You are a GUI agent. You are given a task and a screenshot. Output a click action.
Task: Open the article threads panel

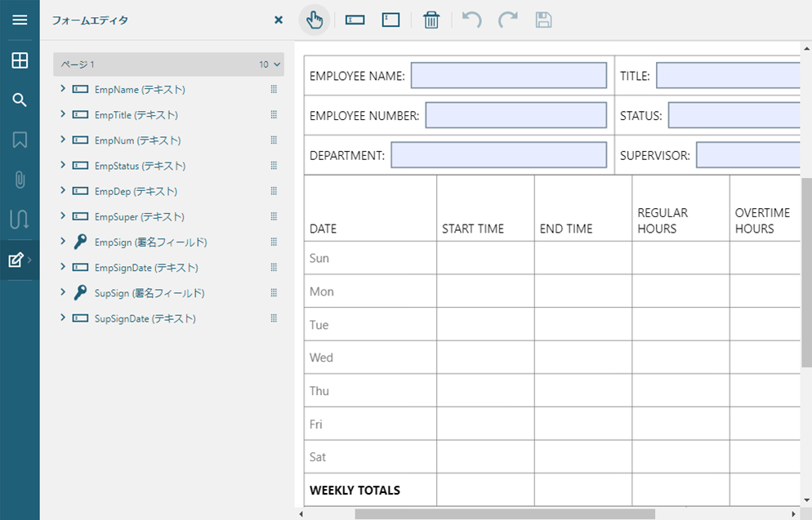click(x=20, y=220)
